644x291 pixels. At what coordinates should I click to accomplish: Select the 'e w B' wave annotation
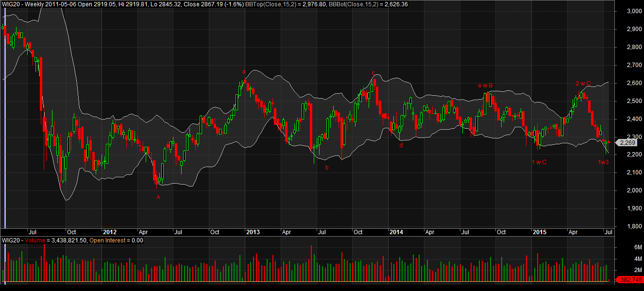click(x=485, y=86)
